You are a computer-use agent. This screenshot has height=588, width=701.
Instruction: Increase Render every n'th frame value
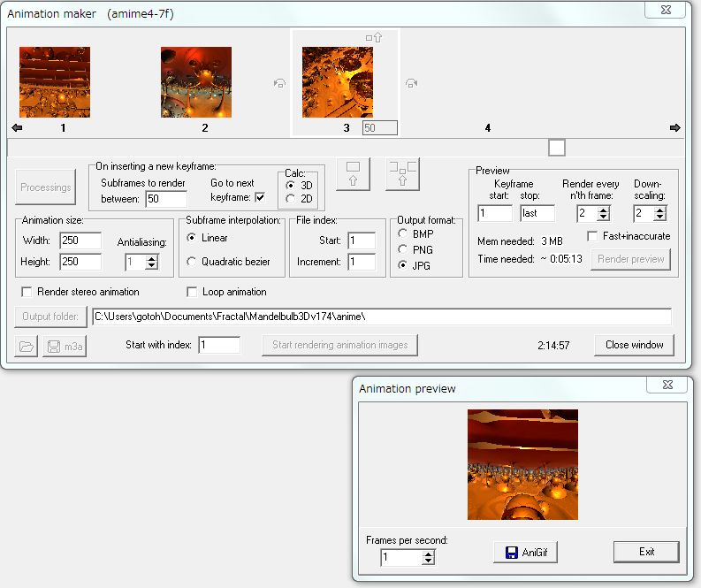pyautogui.click(x=604, y=210)
